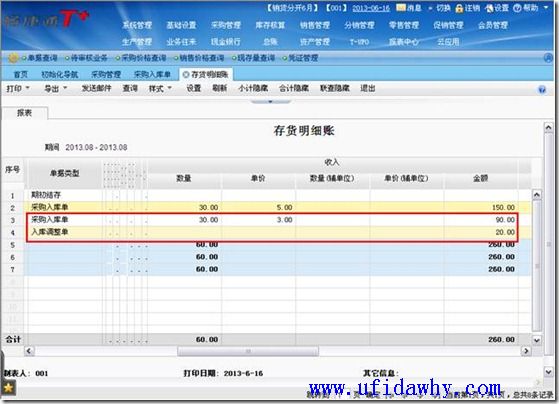Open the 销售管理 menu
This screenshot has width=559, height=404.
click(315, 25)
